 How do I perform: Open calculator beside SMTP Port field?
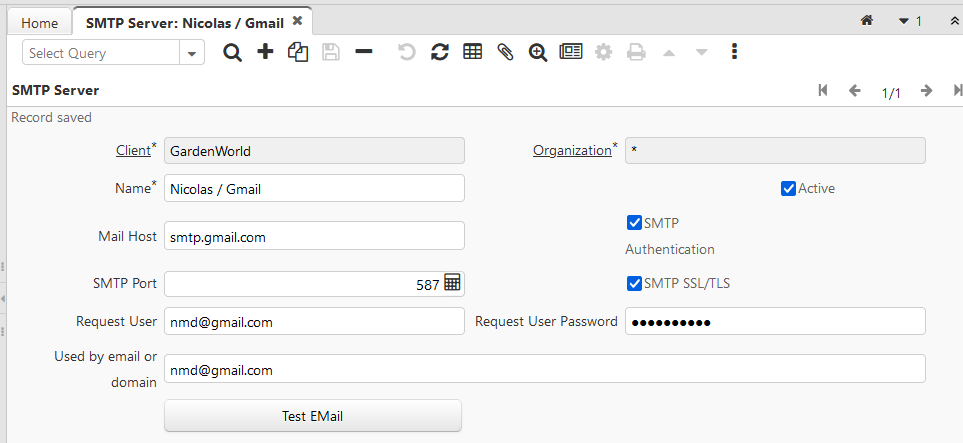[x=452, y=284]
